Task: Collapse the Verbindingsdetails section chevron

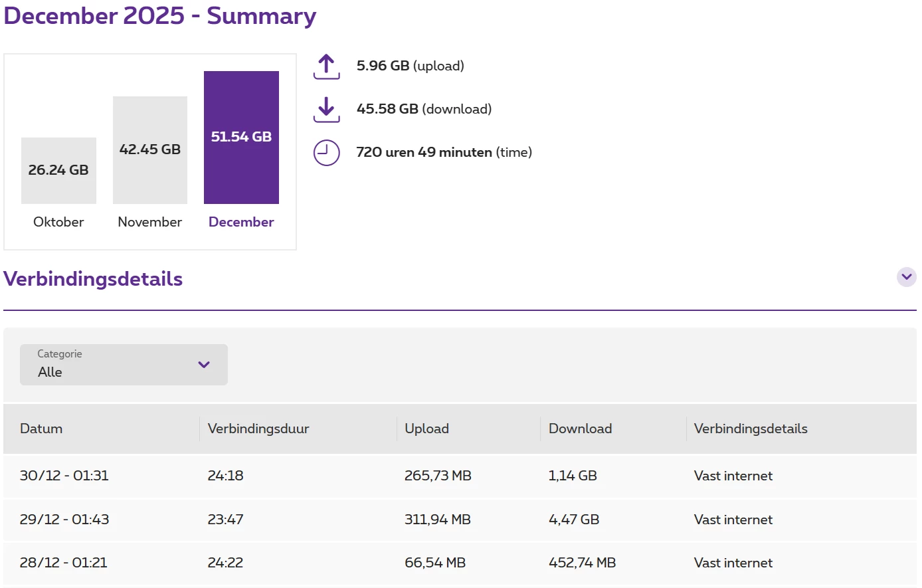Action: point(906,277)
